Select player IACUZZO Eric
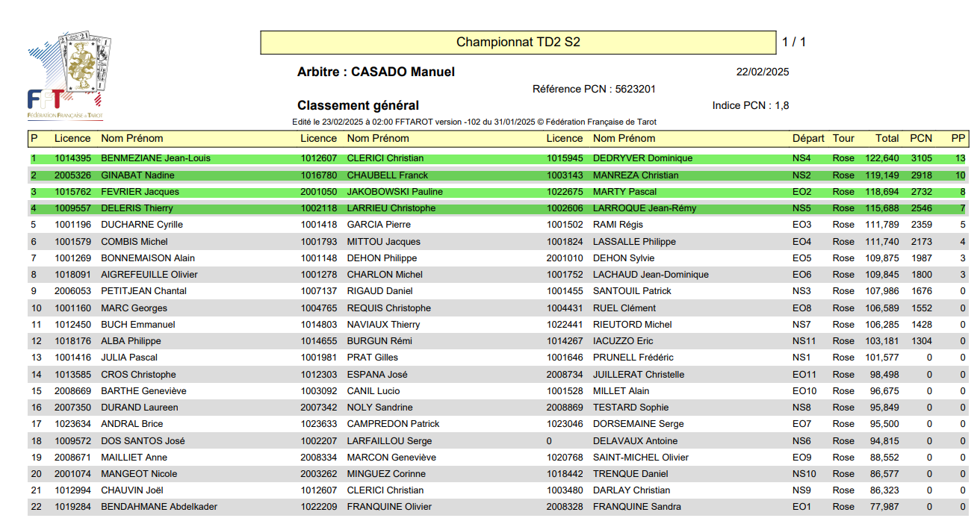The width and height of the screenshot is (980, 524). [x=623, y=341]
